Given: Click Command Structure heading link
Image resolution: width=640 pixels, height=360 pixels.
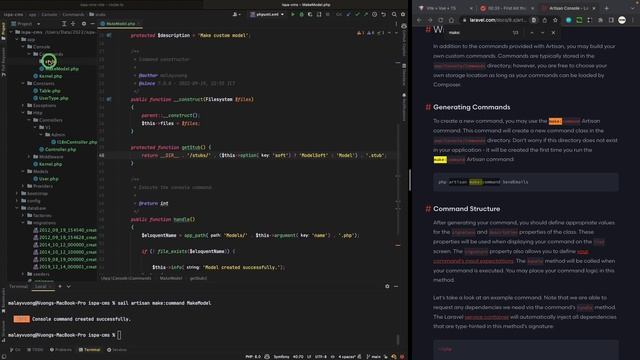Looking at the screenshot, I should pyautogui.click(x=467, y=209).
